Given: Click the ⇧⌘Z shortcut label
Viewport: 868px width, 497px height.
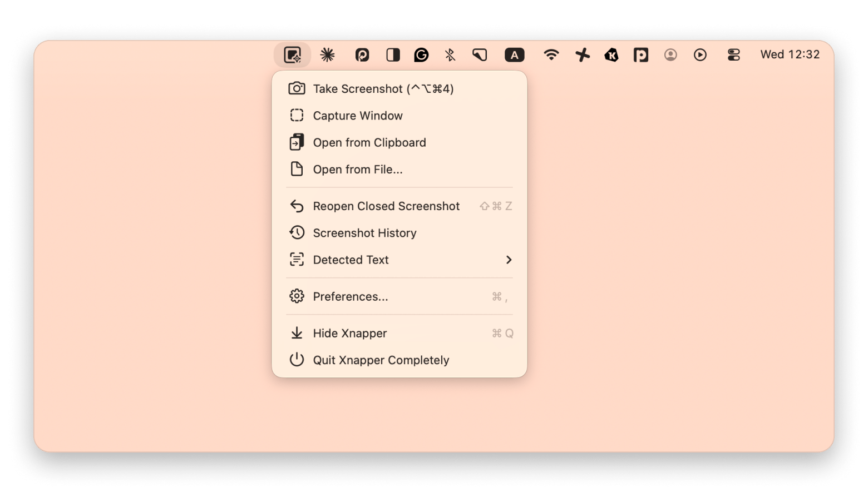Looking at the screenshot, I should click(x=496, y=206).
